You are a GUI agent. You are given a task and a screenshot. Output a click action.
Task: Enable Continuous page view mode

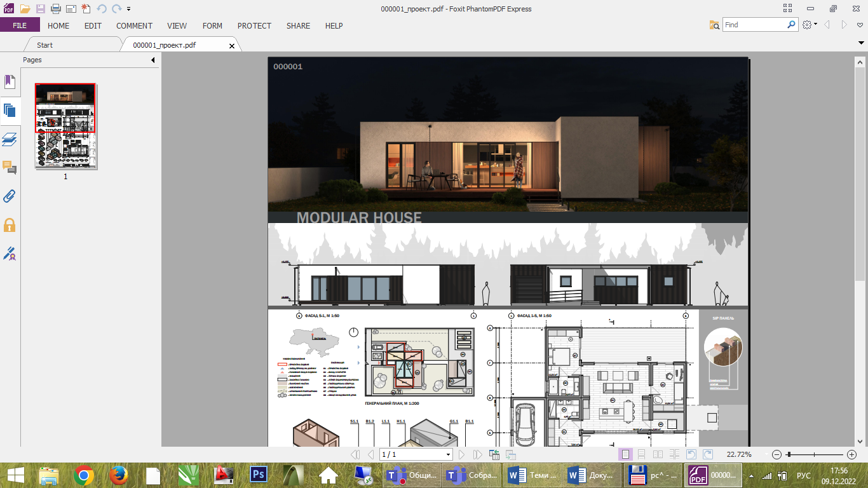(x=642, y=454)
